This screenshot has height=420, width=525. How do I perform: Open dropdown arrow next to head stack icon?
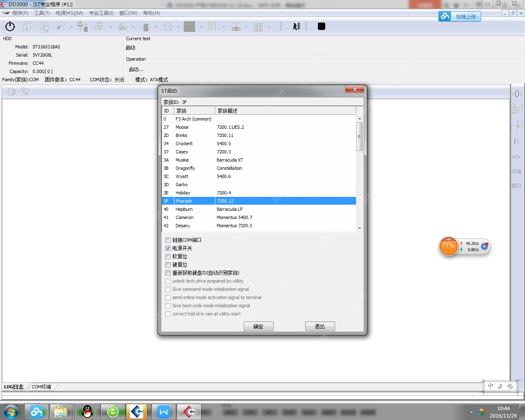click(x=246, y=27)
